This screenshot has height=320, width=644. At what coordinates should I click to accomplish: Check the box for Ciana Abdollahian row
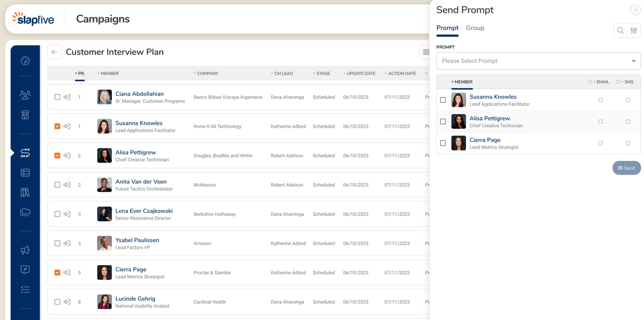(57, 97)
